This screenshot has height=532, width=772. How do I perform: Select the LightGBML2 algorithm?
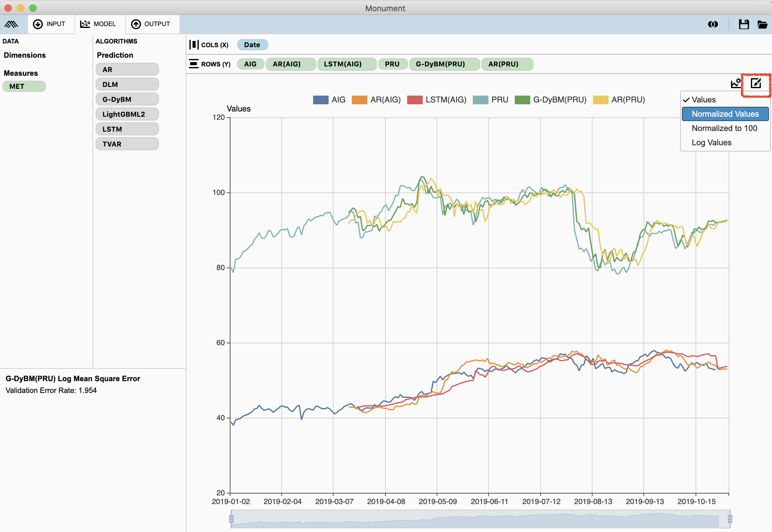click(x=127, y=114)
